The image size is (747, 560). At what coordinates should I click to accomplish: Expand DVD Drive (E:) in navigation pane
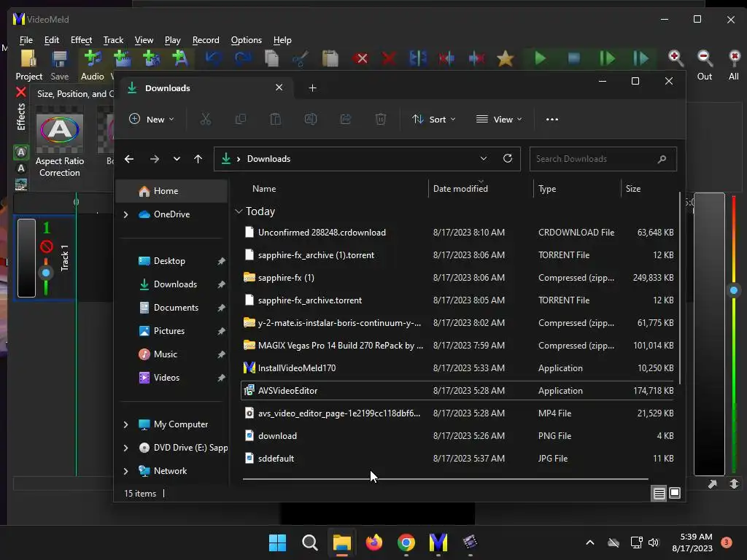[x=125, y=448]
